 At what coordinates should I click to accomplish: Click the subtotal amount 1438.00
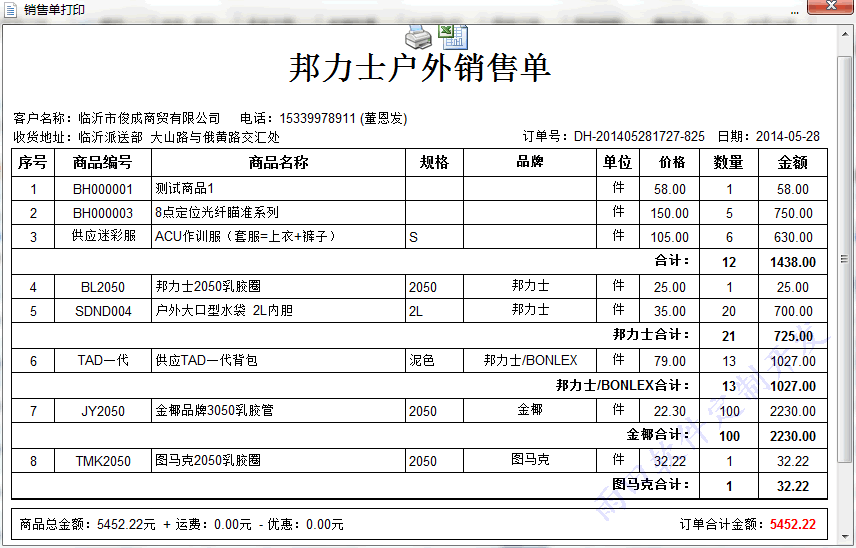click(793, 262)
